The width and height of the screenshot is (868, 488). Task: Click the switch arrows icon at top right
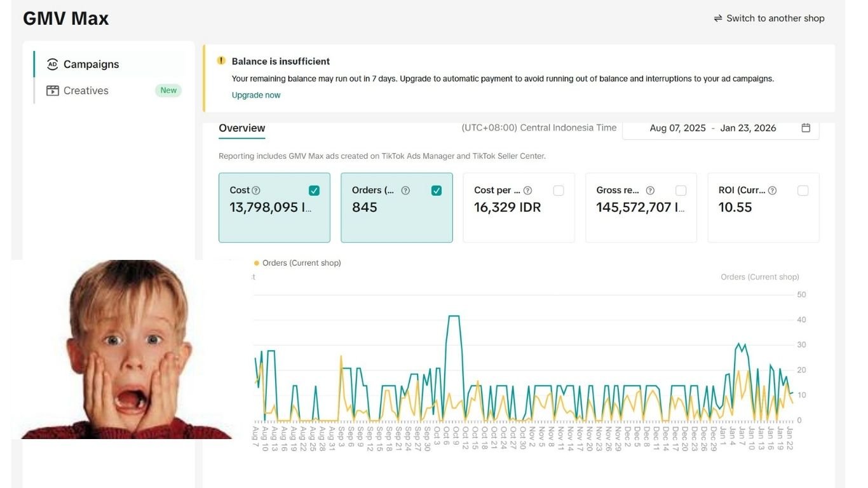(x=718, y=18)
